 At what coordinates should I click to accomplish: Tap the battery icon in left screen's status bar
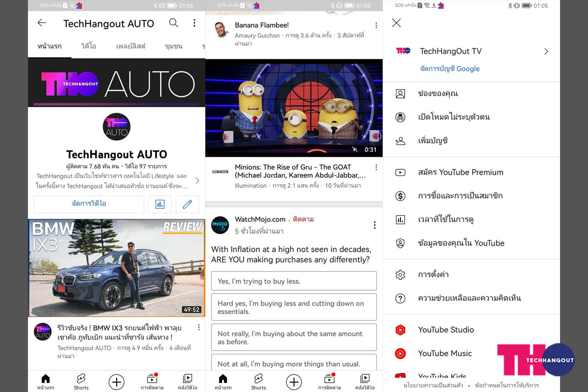pos(171,5)
